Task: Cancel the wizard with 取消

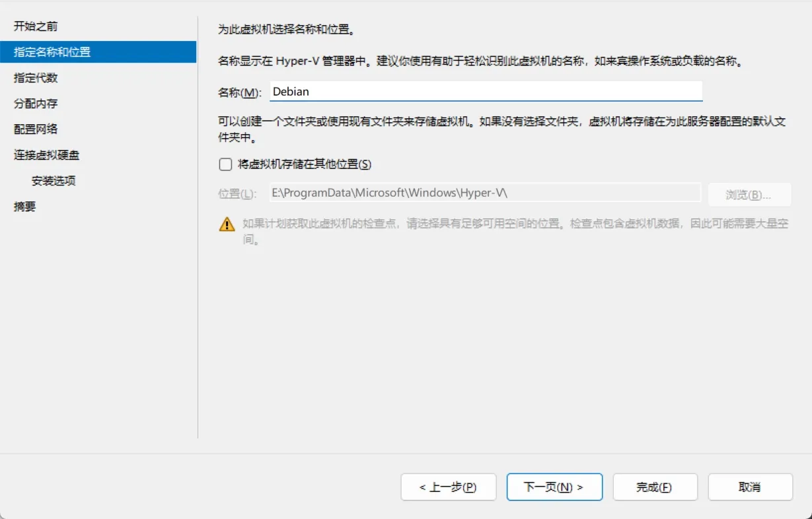Action: click(750, 487)
